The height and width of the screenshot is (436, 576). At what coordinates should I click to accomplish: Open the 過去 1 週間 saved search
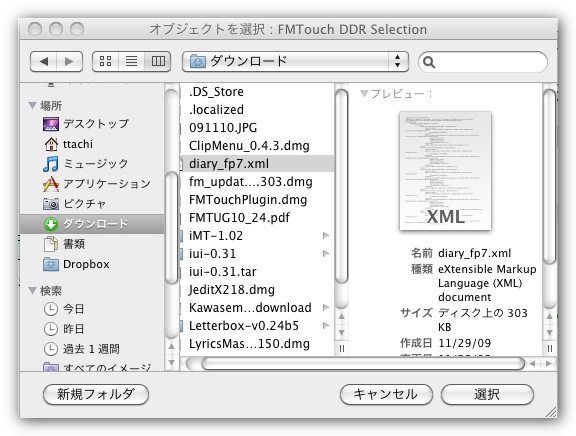click(91, 349)
